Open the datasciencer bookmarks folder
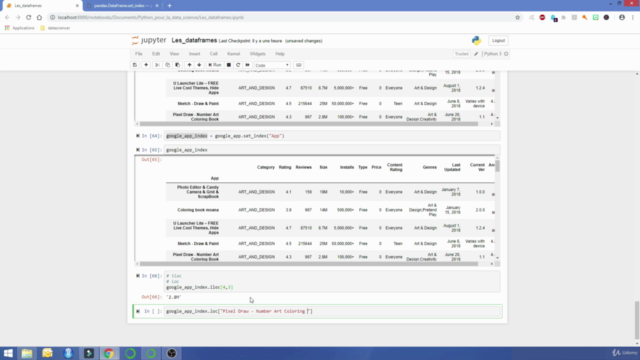 tap(55, 28)
